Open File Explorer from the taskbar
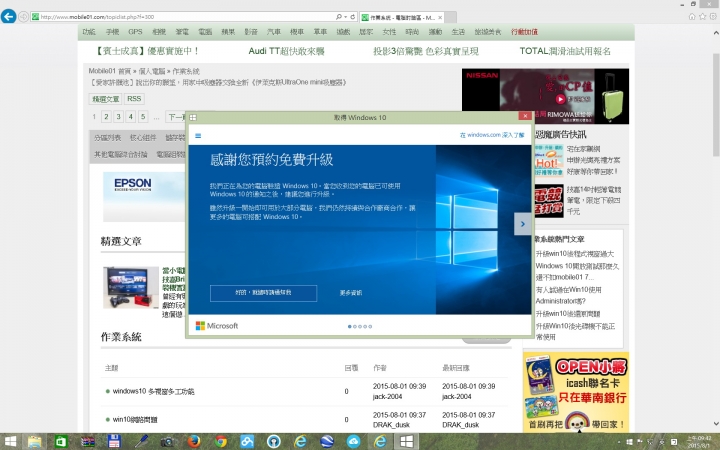Image resolution: width=720 pixels, height=450 pixels. coord(34,442)
